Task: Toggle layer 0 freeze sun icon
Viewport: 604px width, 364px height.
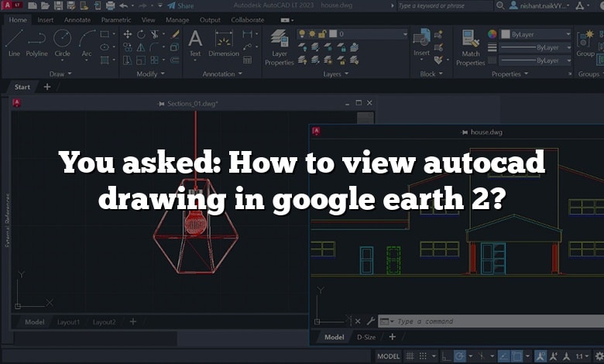Action: [x=312, y=34]
